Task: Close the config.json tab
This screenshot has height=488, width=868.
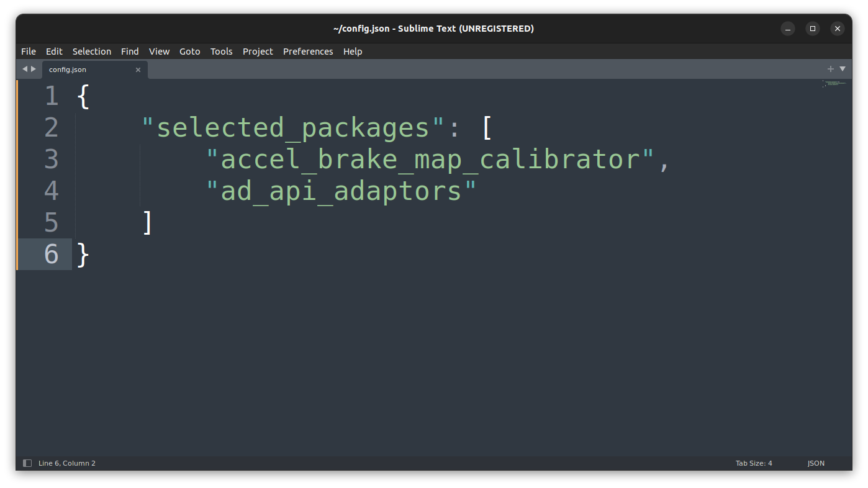Action: click(x=138, y=70)
